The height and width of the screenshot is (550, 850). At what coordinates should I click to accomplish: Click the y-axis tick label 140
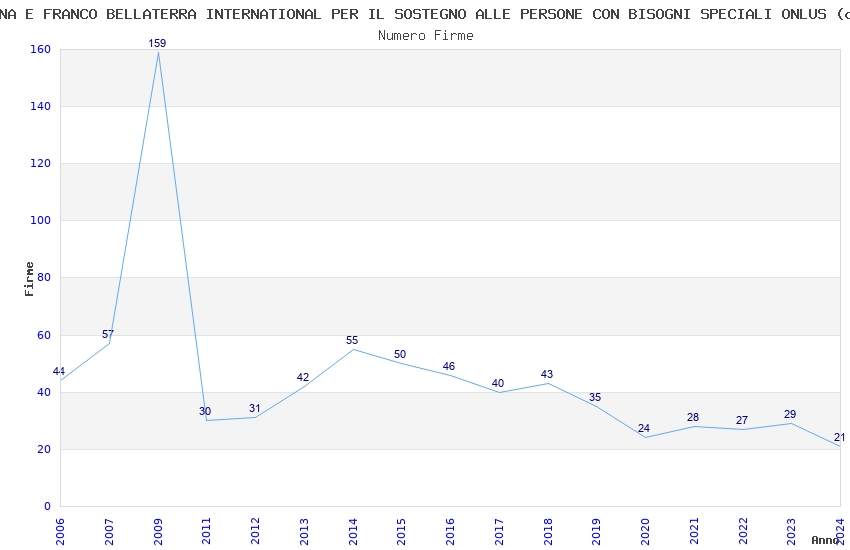tap(40, 106)
